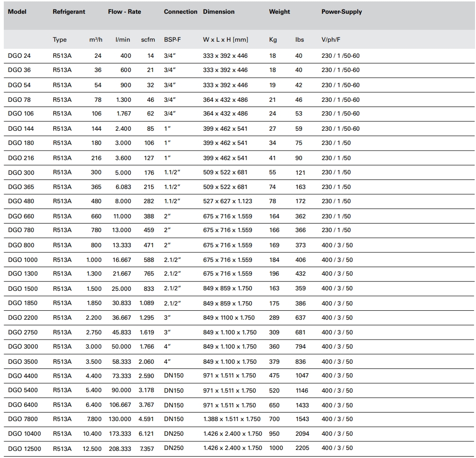
Task: Click the Model column header
Action: point(17,12)
